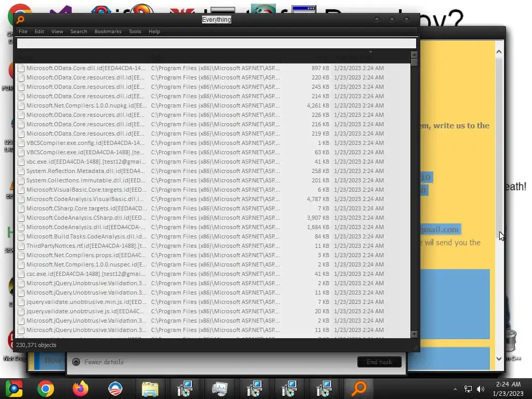Focus the Everything search box
This screenshot has width=532, height=399.
[x=217, y=44]
